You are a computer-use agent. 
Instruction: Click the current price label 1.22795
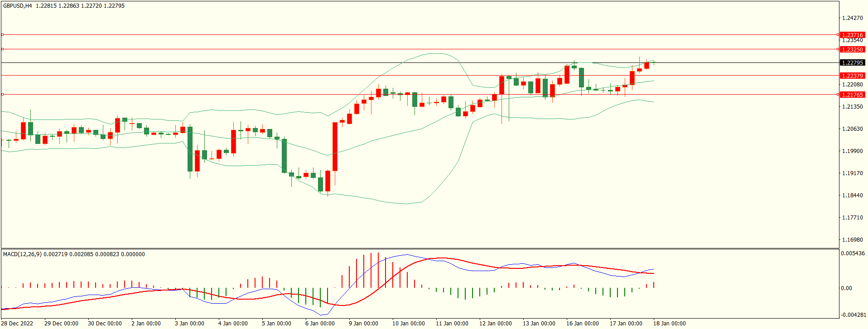point(852,63)
